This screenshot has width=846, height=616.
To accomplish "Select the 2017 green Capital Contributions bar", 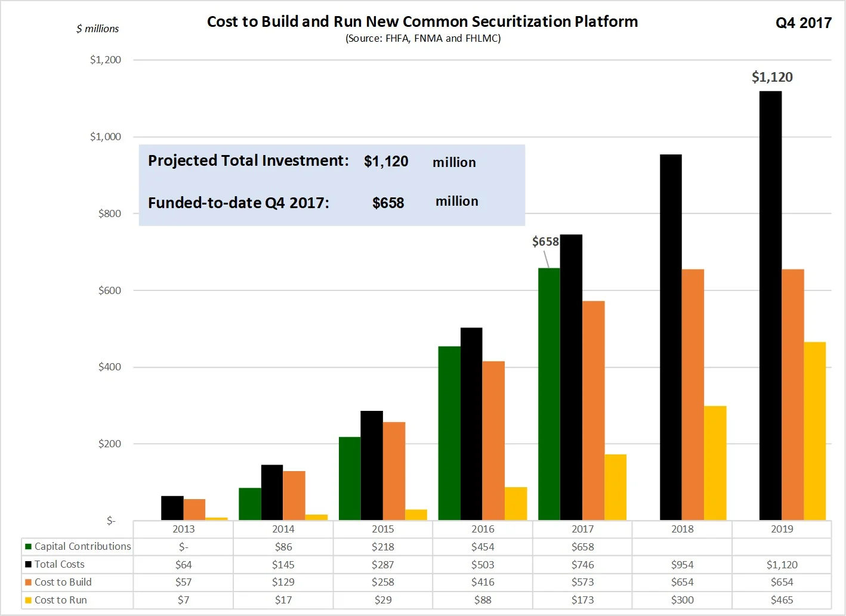I will pyautogui.click(x=549, y=394).
